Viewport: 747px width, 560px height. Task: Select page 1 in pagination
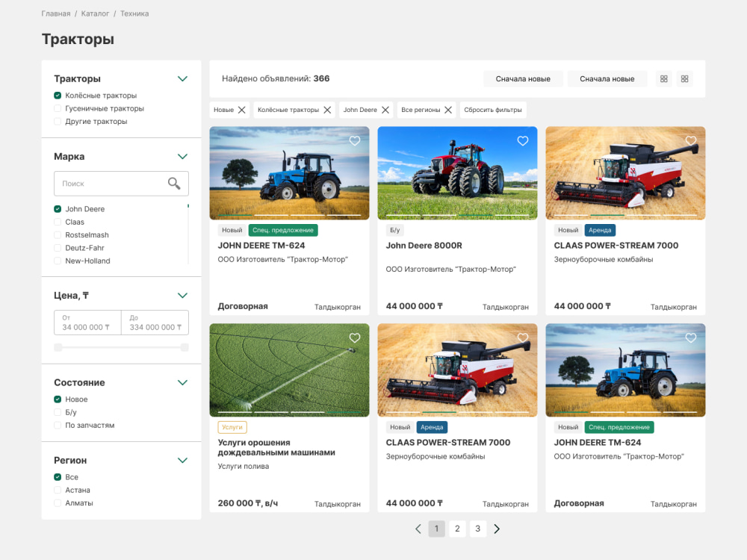point(436,529)
